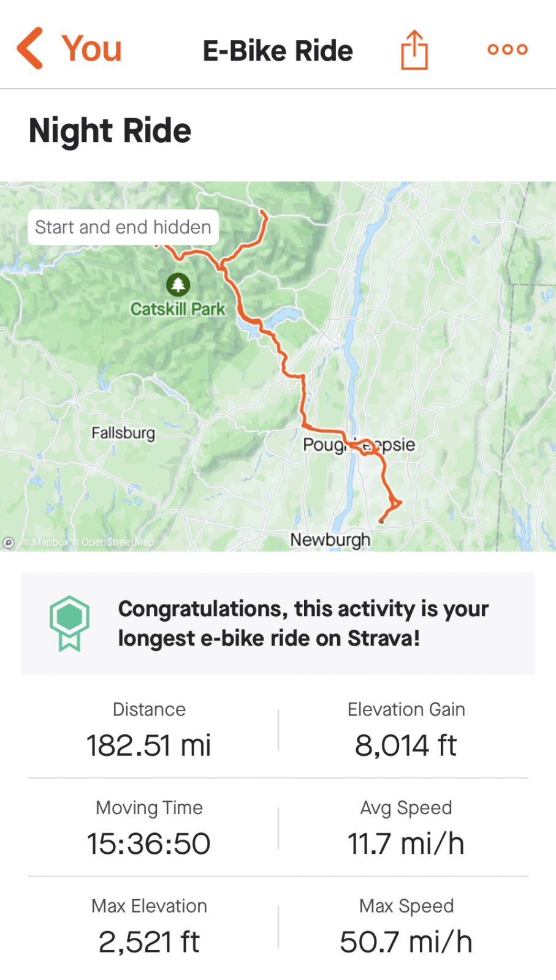This screenshot has width=556, height=980.
Task: Tap the Elevation Gain 8,014 ft stat
Action: [x=406, y=731]
